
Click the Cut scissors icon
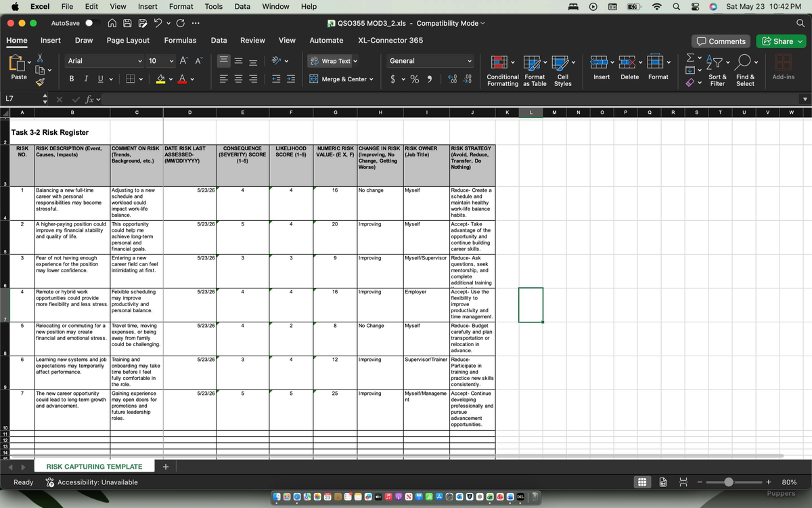point(41,58)
